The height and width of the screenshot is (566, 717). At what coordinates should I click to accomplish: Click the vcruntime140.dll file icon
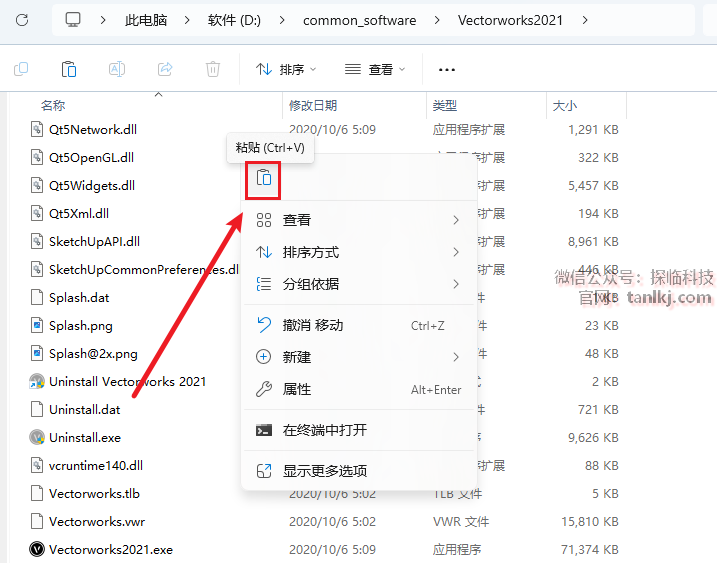pos(37,465)
